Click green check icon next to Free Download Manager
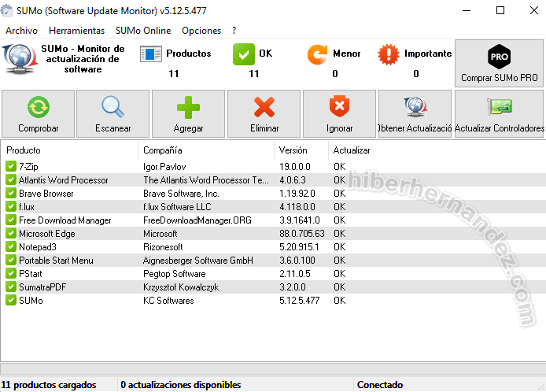This screenshot has width=546, height=392. coord(11,220)
